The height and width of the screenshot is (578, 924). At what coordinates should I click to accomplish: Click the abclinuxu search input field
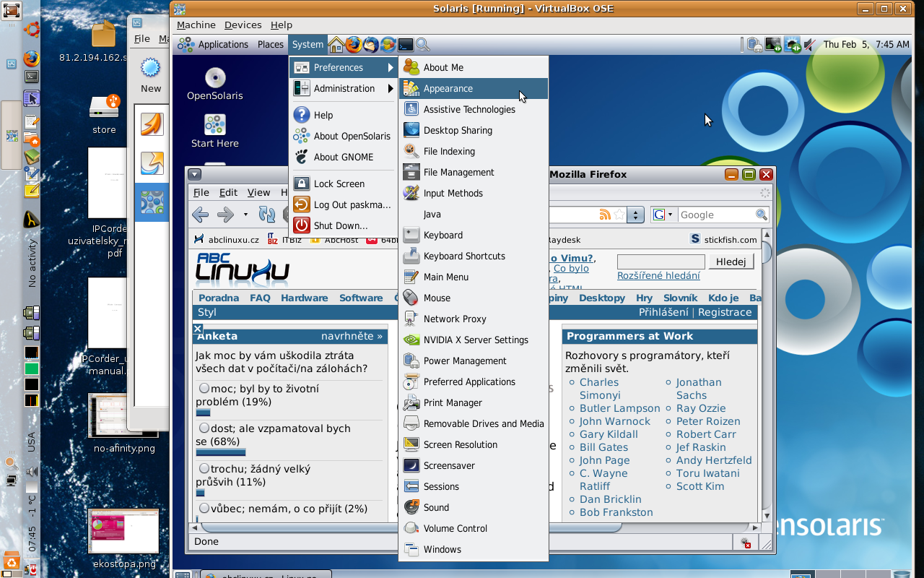point(661,262)
